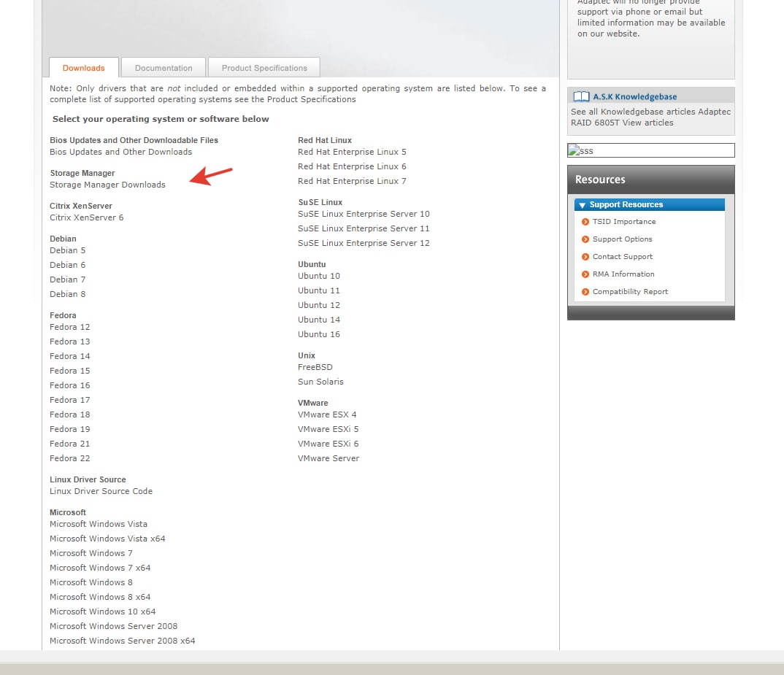Open Debian 6 driver downloads
Image resolution: width=784 pixels, height=675 pixels.
(x=67, y=264)
